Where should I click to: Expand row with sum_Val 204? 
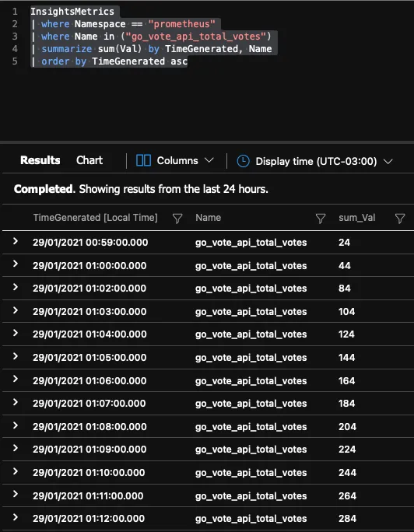point(16,425)
